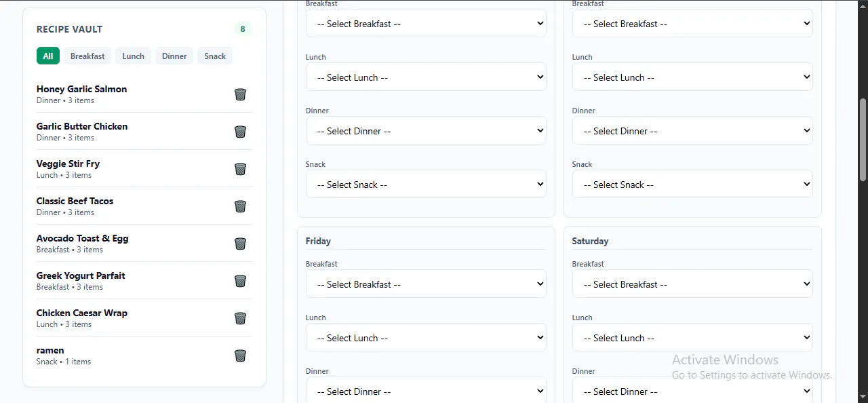Click trash icon for Veggie Stir Fry
Screen dimensions: 868x403
240,169
